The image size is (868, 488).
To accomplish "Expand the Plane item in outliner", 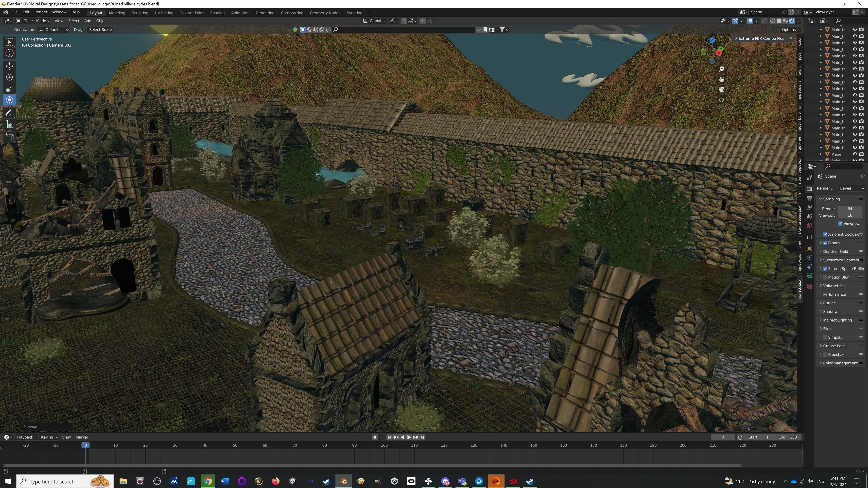I will tap(821, 154).
